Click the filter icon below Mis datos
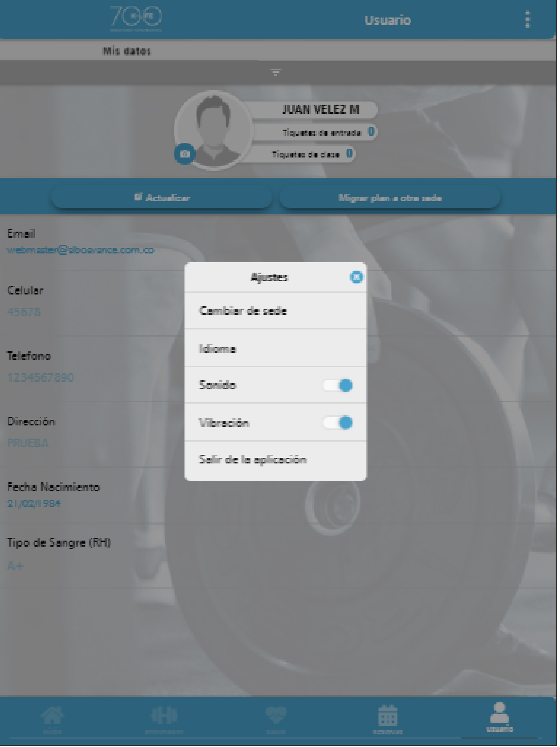The image size is (560, 747). click(276, 72)
